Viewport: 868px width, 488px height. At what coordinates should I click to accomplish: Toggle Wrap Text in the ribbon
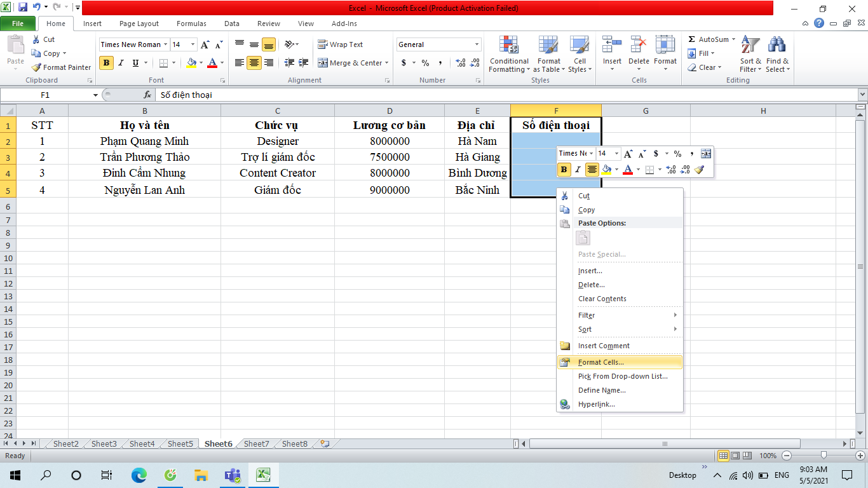point(340,44)
